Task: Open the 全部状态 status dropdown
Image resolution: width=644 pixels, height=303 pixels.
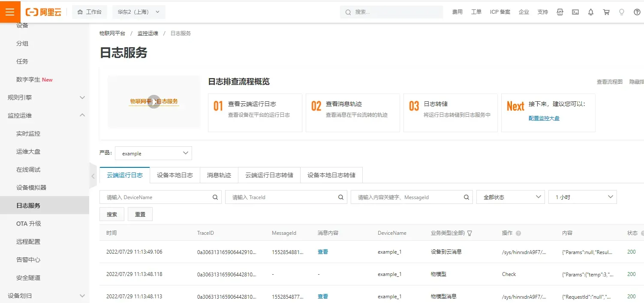Action: (x=511, y=197)
